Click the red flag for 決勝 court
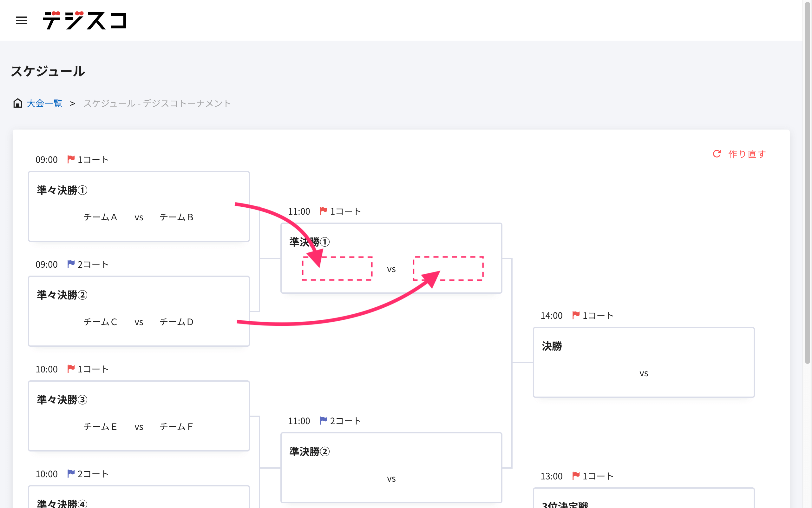812x508 pixels. [576, 315]
